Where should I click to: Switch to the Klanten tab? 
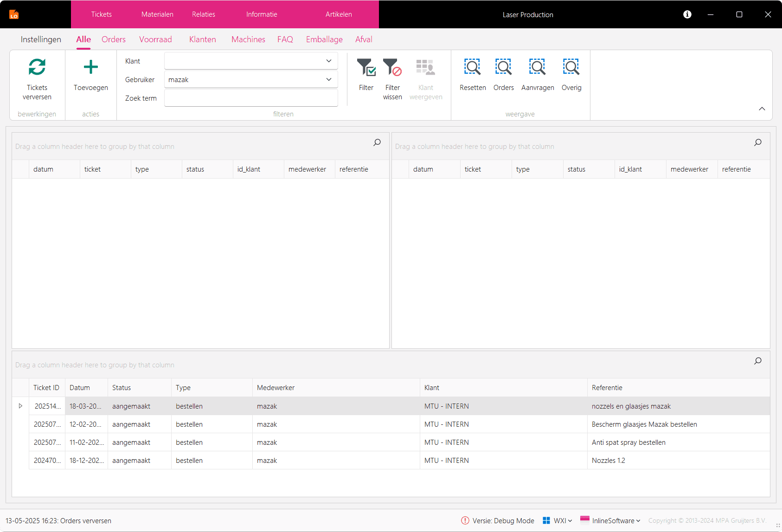click(203, 39)
